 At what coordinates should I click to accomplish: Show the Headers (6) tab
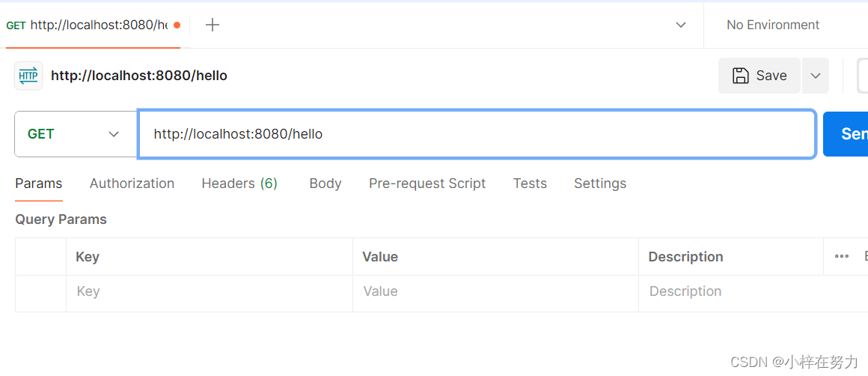[x=239, y=184]
